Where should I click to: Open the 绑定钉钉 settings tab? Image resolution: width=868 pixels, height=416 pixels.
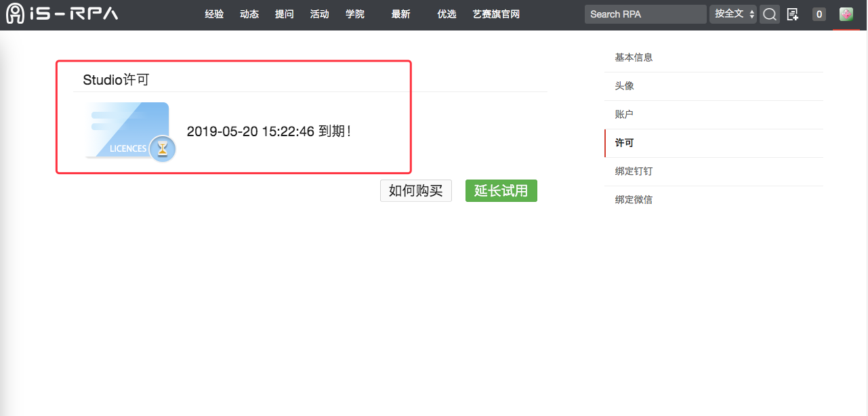click(x=634, y=171)
